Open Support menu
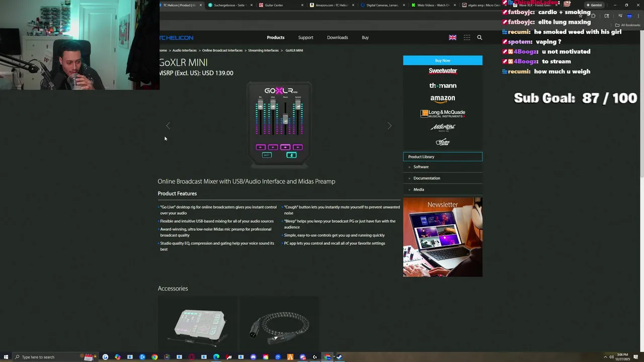 305,38
